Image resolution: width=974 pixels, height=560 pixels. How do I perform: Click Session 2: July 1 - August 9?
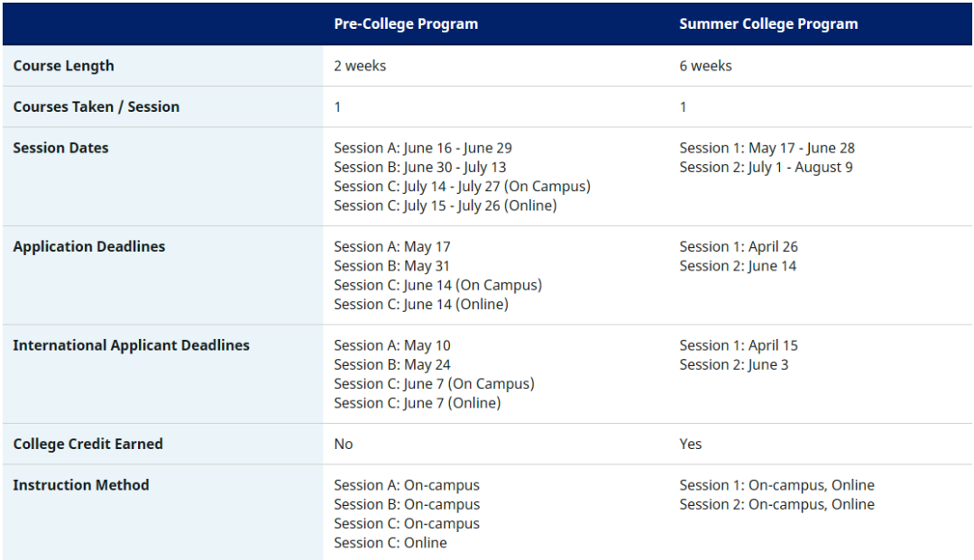click(x=766, y=167)
